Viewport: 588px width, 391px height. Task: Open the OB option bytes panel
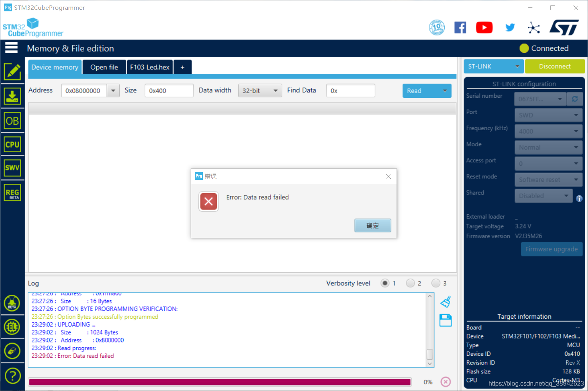coord(13,121)
